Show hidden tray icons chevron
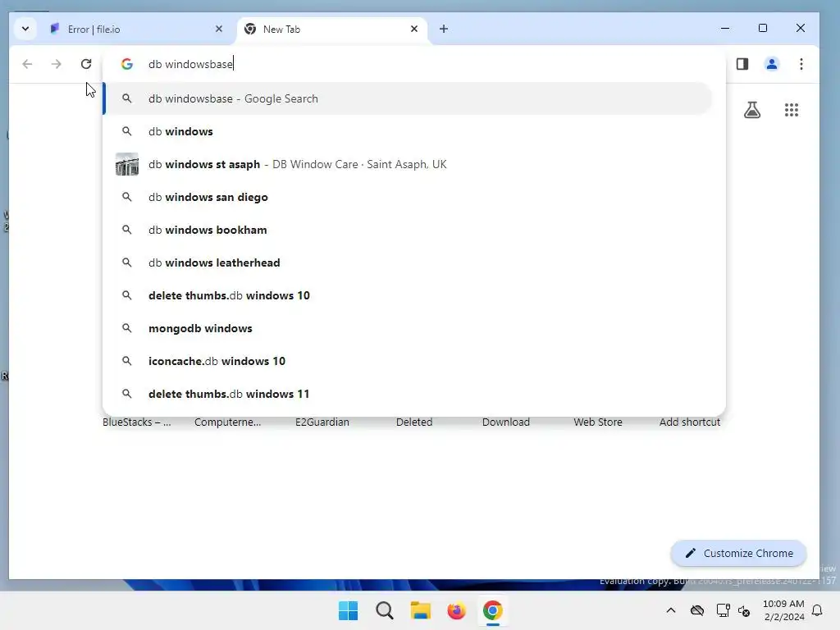Screen dimensions: 840x630 (671, 610)
